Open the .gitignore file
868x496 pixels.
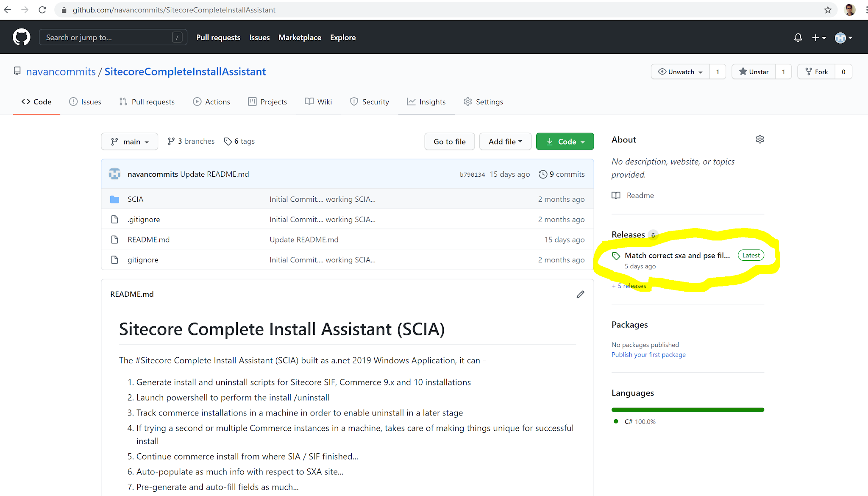pos(144,220)
